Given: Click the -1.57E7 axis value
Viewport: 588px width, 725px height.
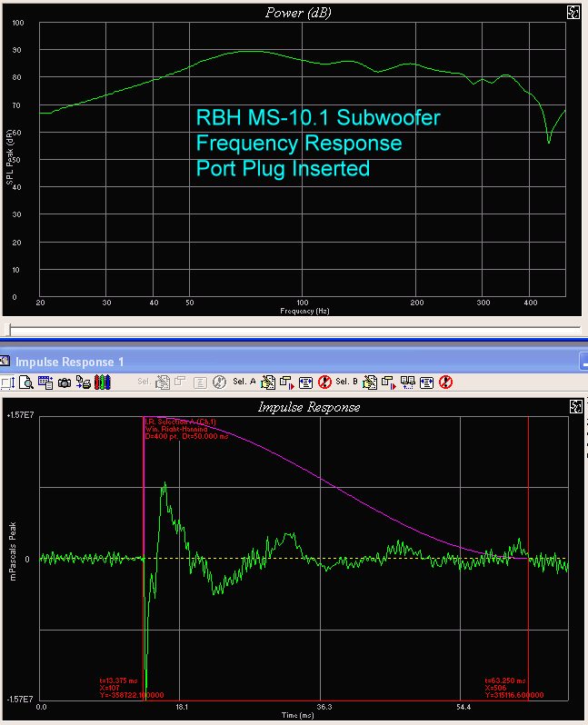Looking at the screenshot, I should click(x=20, y=700).
